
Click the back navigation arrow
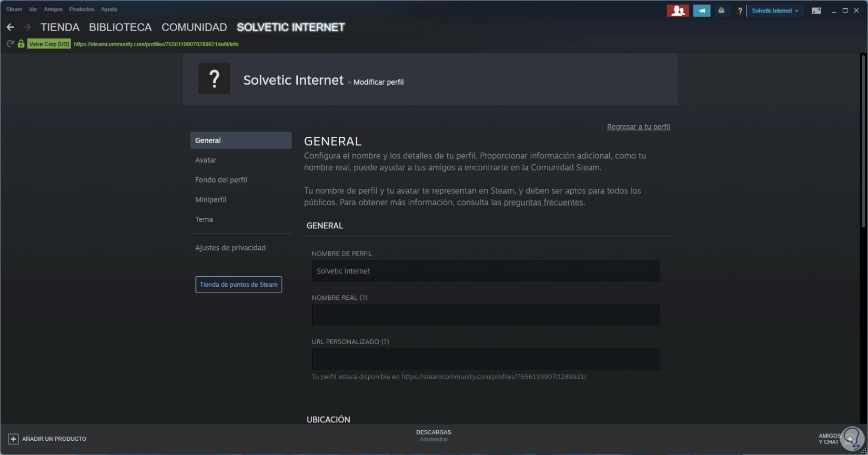[11, 27]
